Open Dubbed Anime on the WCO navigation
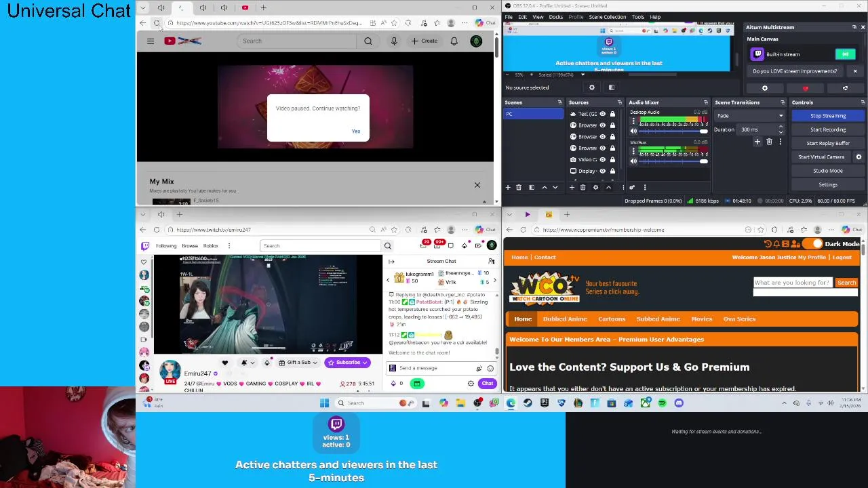Viewport: 868px width, 488px height. point(565,319)
